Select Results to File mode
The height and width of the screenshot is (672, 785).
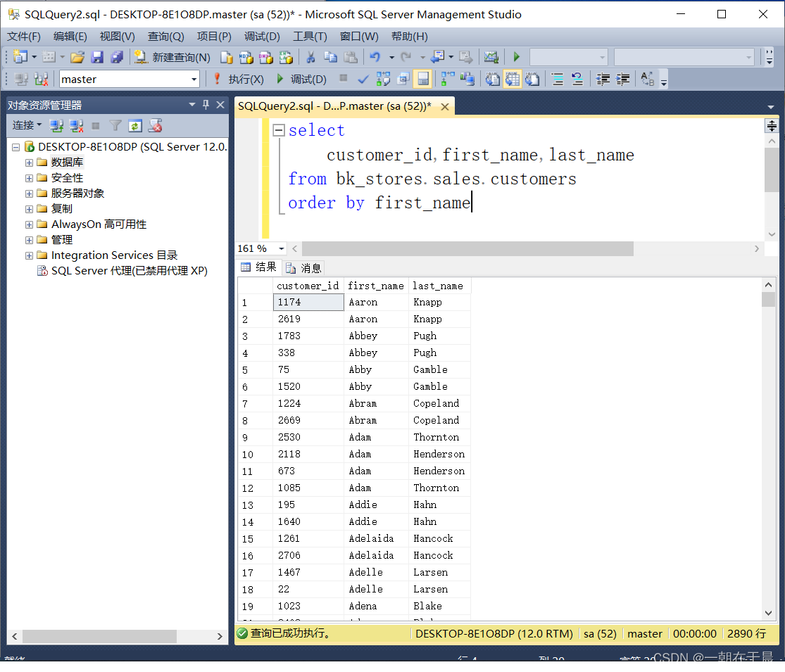(x=532, y=79)
